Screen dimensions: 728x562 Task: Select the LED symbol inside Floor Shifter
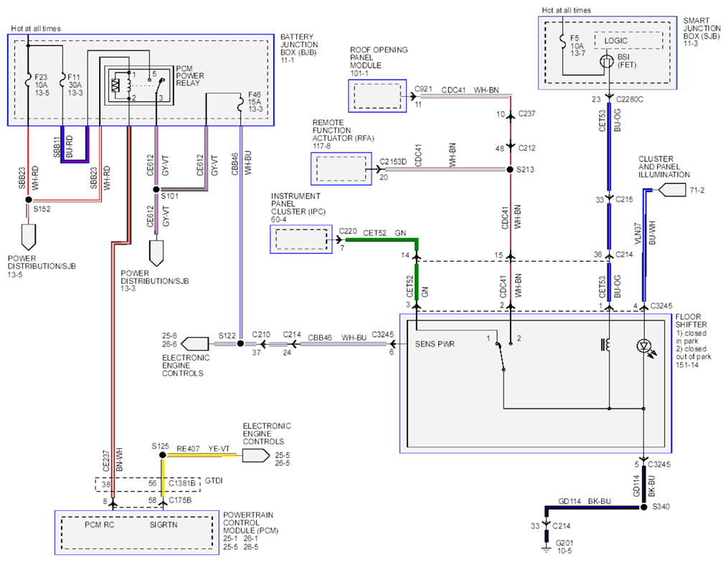pos(646,347)
